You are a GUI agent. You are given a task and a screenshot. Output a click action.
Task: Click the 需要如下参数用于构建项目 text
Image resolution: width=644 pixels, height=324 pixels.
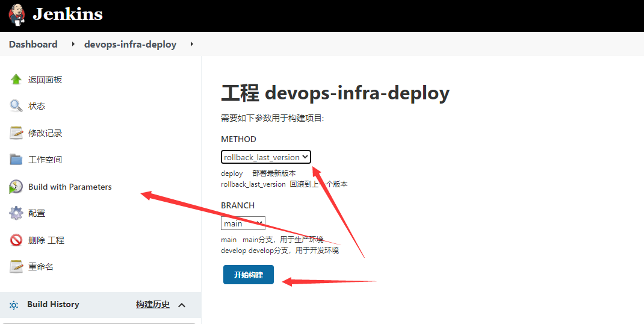coord(273,119)
